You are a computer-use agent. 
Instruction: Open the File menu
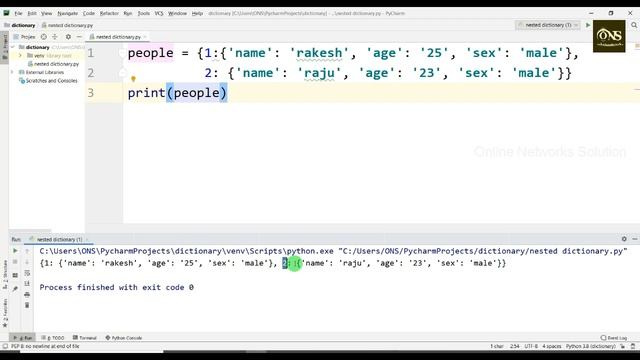18,13
